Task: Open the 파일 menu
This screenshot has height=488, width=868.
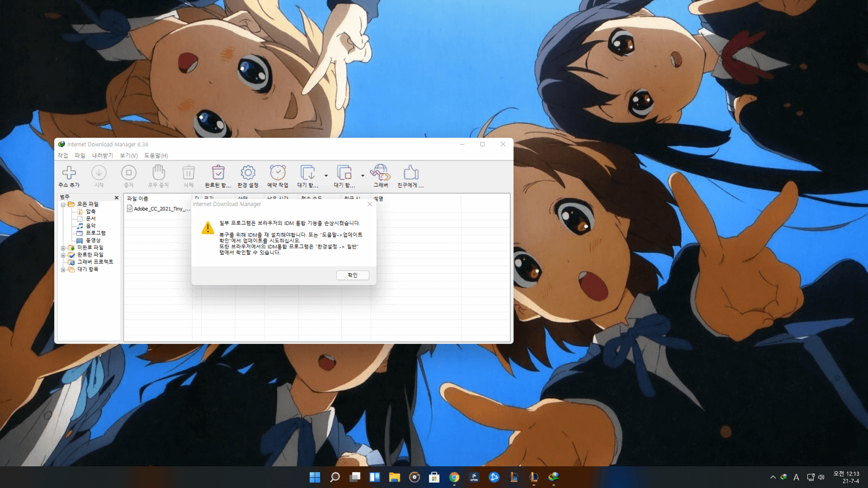Action: [x=80, y=156]
